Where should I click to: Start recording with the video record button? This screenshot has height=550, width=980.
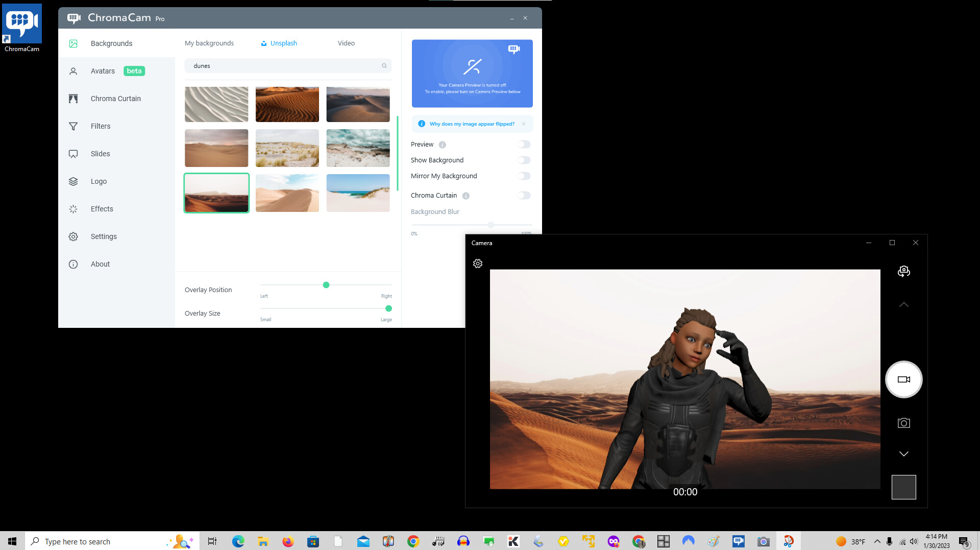[903, 379]
